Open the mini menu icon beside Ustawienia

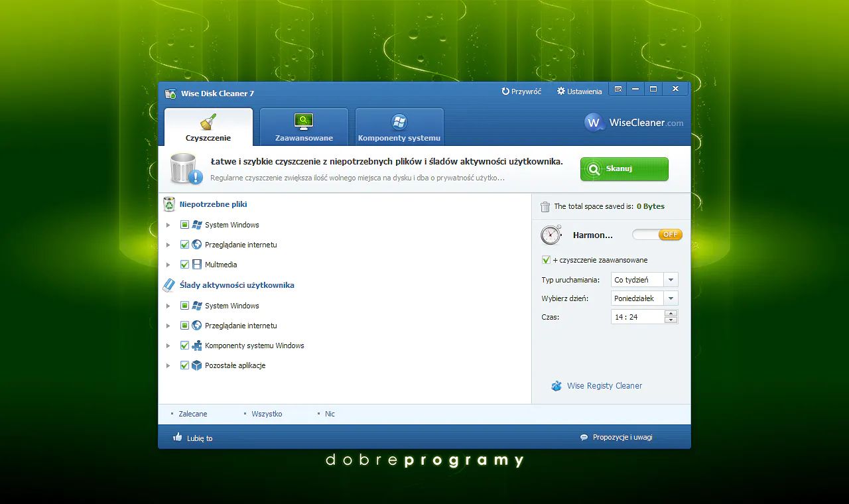coord(618,89)
